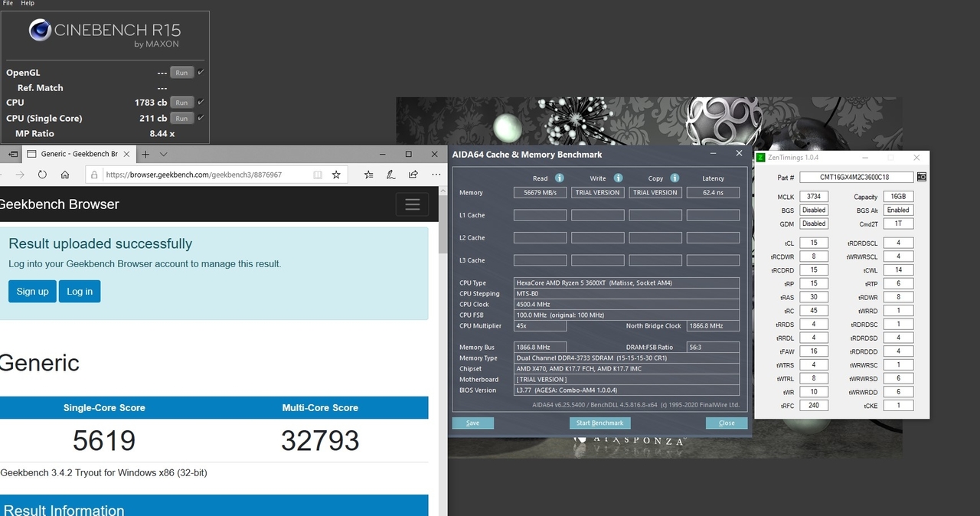The width and height of the screenshot is (980, 516).
Task: Click the L1 Cache Read empty result box
Action: (x=540, y=215)
